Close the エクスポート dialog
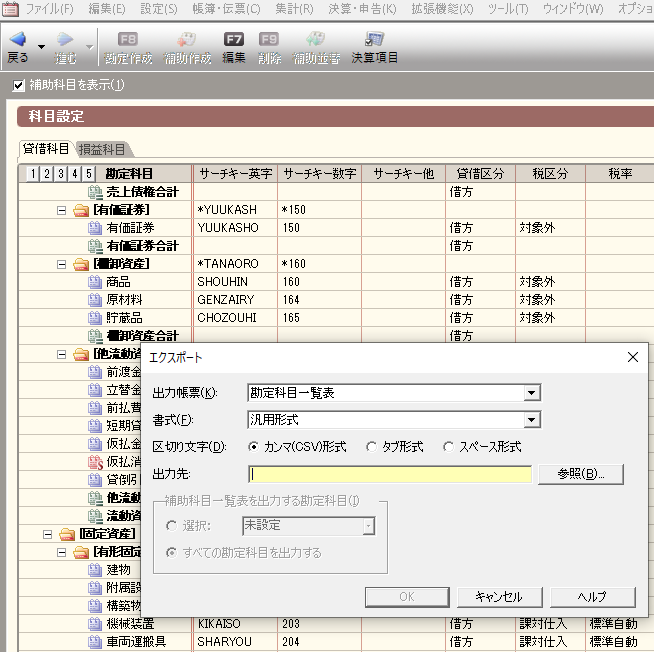This screenshot has height=652, width=654. (x=633, y=357)
